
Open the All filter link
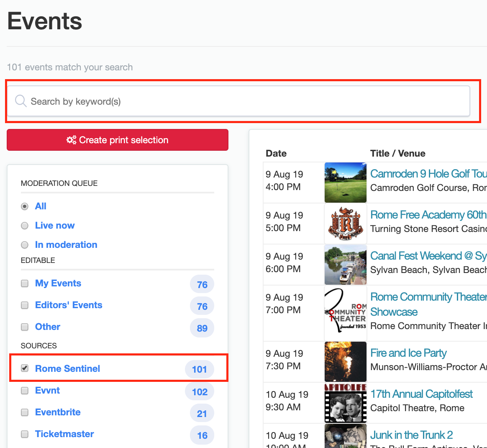41,206
